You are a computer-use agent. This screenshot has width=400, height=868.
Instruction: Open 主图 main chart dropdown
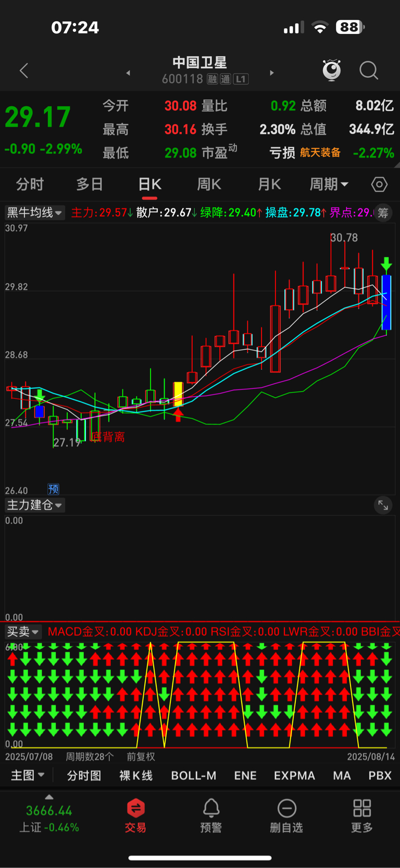coord(28,775)
